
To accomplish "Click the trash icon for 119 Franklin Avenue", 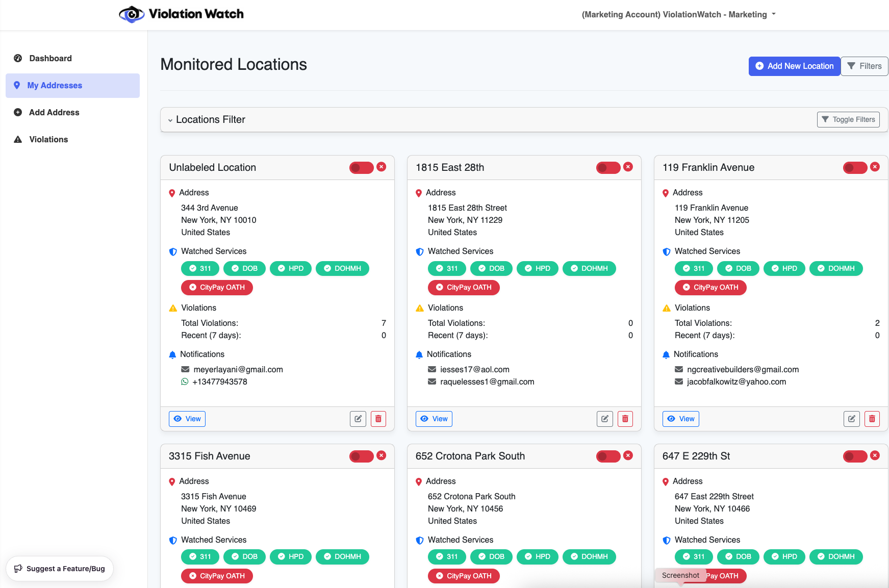I will point(872,419).
